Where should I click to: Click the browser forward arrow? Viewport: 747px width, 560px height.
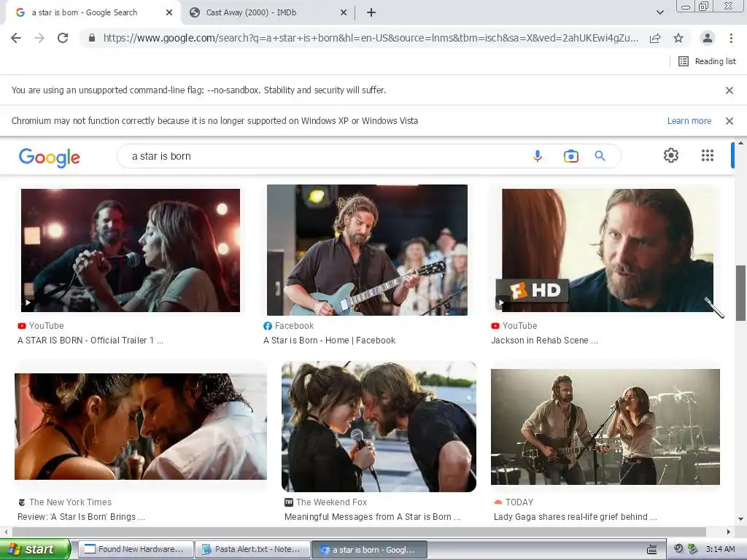39,38
